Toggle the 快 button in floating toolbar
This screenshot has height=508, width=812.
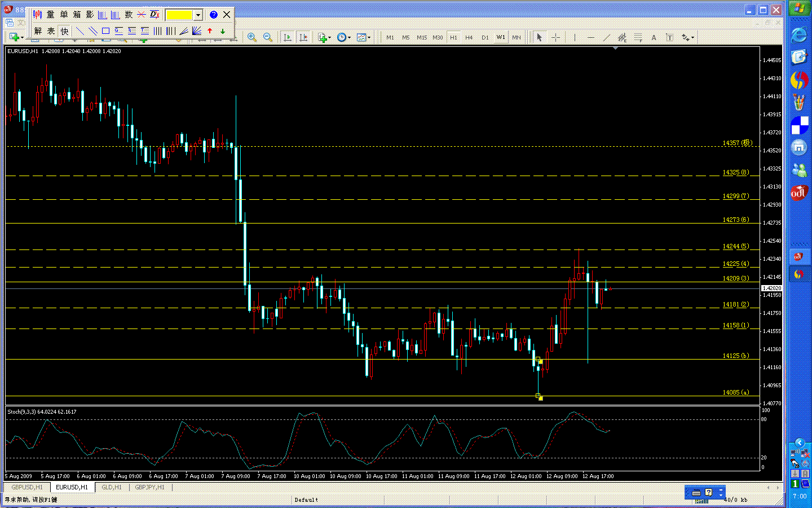pos(64,31)
